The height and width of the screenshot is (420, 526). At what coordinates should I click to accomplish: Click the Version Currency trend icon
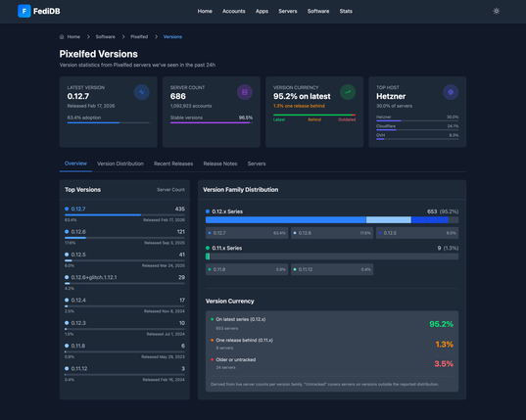pos(348,92)
